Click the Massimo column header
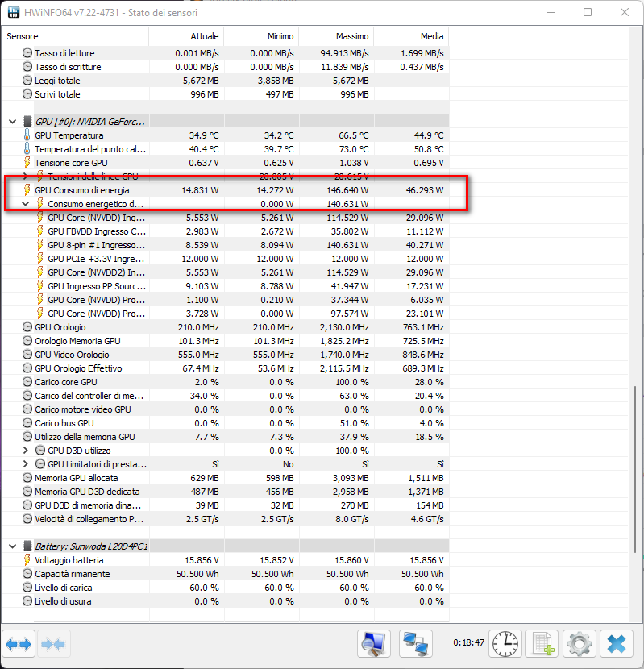Screen dimensions: 644x669 (337, 36)
